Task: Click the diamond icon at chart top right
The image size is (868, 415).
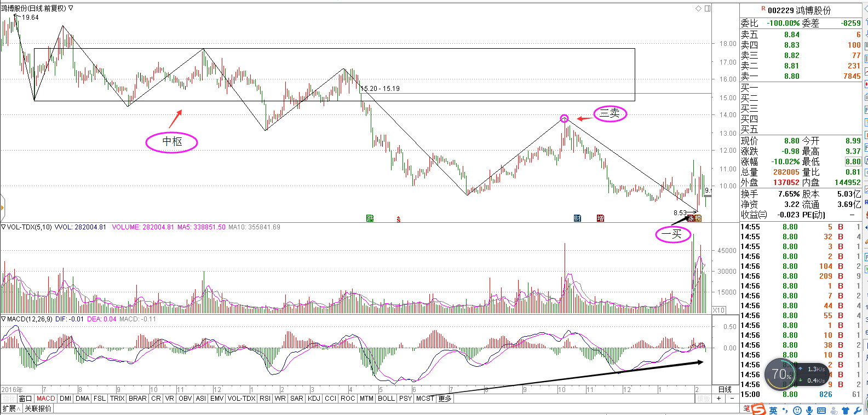Action: [x=698, y=8]
